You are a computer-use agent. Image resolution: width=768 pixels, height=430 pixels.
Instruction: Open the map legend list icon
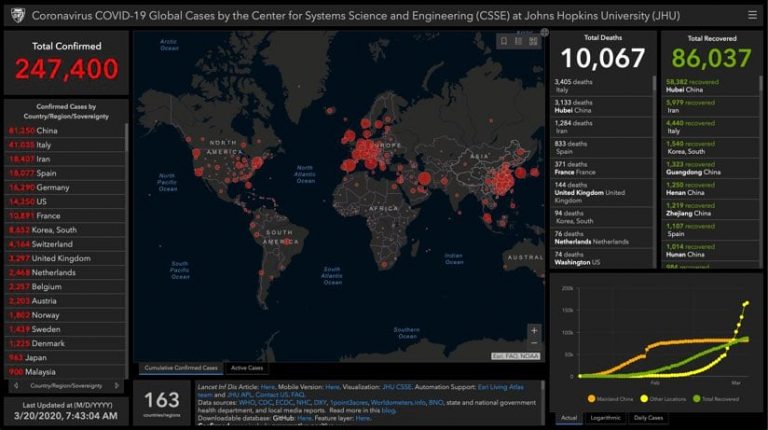(518, 41)
